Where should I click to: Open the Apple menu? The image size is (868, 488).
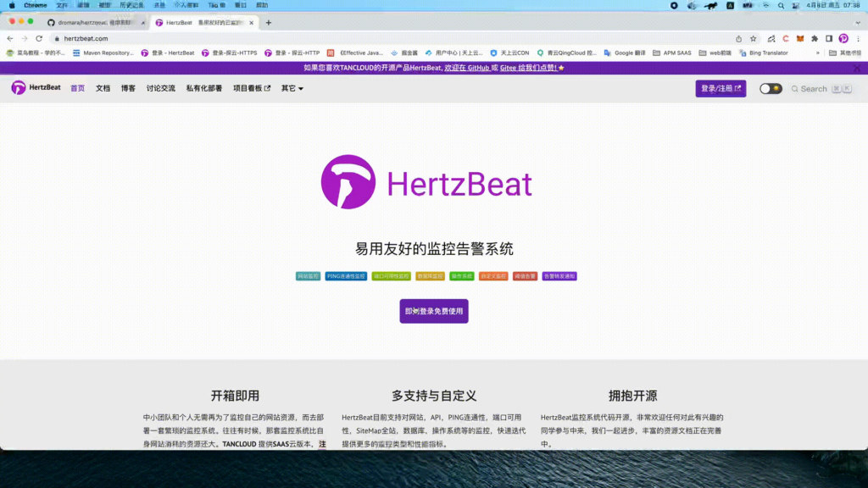point(12,5)
